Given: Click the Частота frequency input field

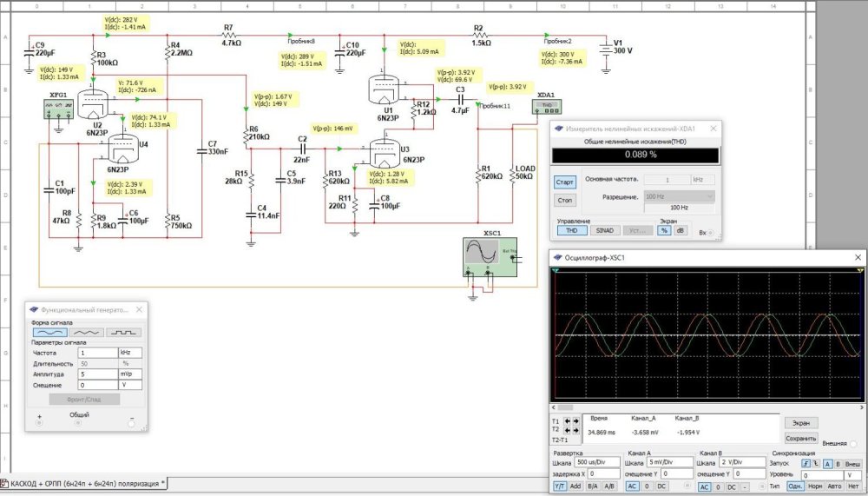Looking at the screenshot, I should click(x=96, y=353).
